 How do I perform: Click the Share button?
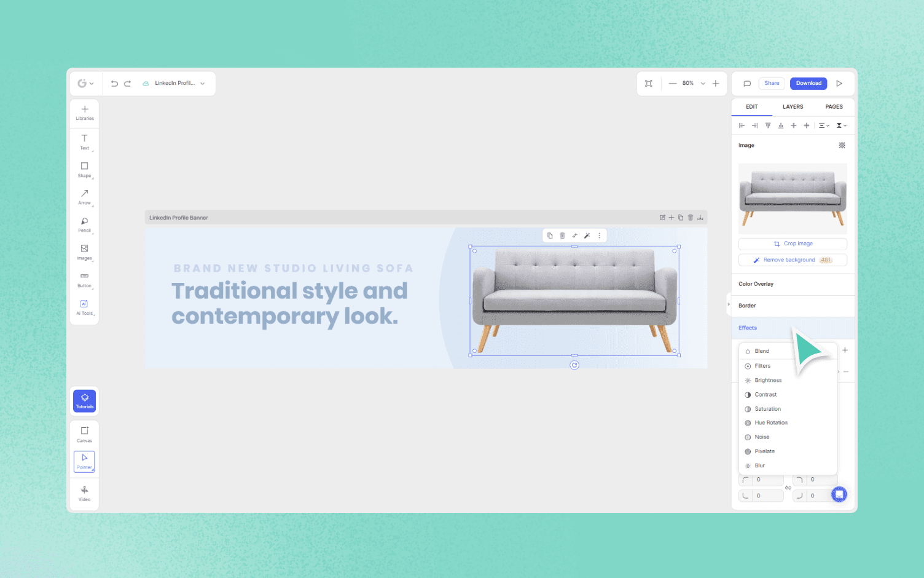[772, 84]
